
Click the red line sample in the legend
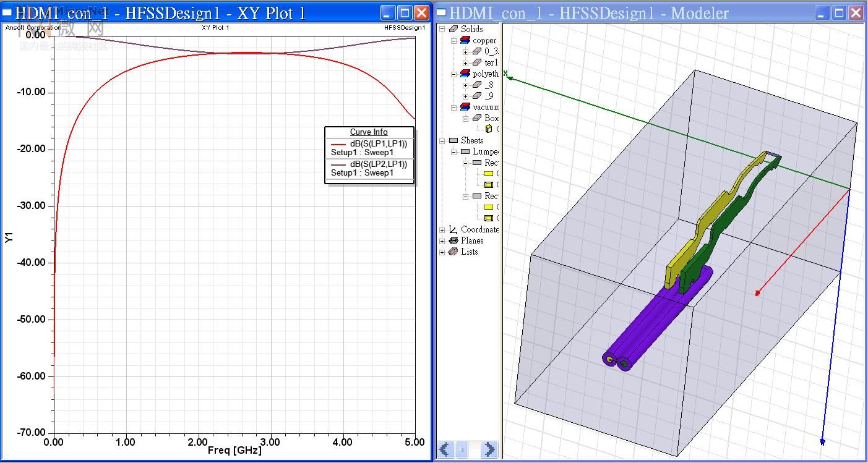pos(338,144)
